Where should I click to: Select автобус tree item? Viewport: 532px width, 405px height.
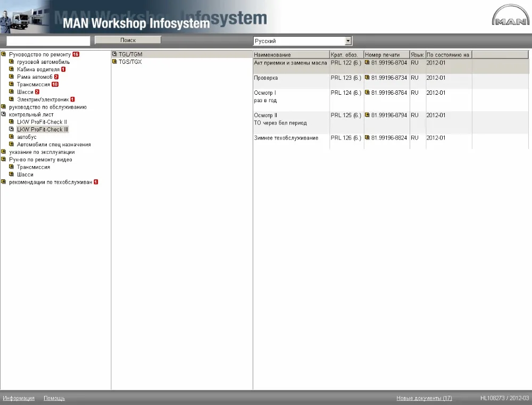click(x=27, y=137)
